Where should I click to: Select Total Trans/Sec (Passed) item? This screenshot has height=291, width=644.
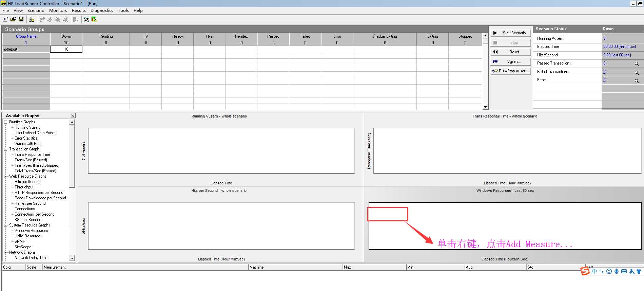click(x=35, y=171)
